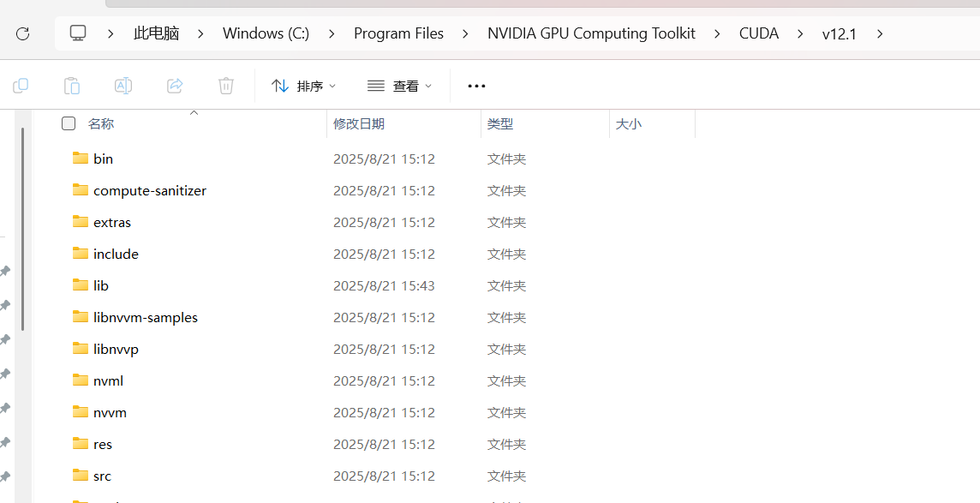This screenshot has width=980, height=503.
Task: Expand chevron after CUDA breadcrumb
Action: tap(801, 33)
